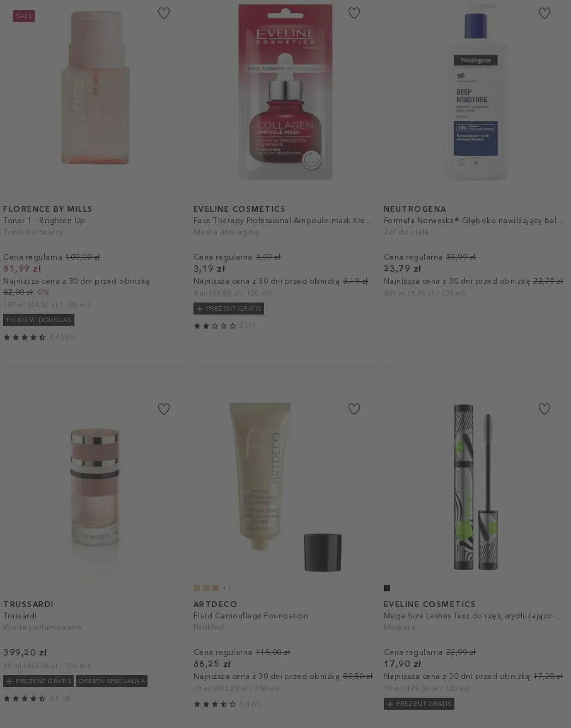This screenshot has height=728, width=571.
Task: Open Eveline Mega Size Lashes mascara image
Action: pyautogui.click(x=476, y=487)
